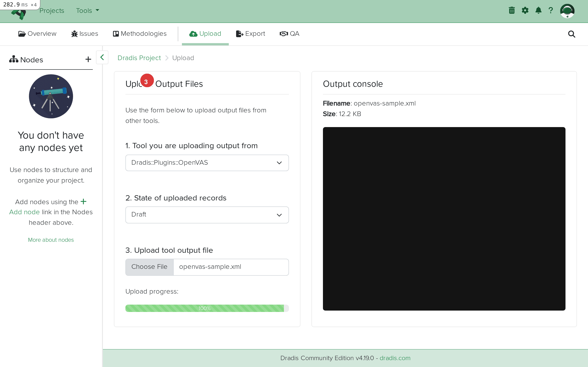Open the Tools dropdown menu
Screen dimensions: 588x367
87,11
